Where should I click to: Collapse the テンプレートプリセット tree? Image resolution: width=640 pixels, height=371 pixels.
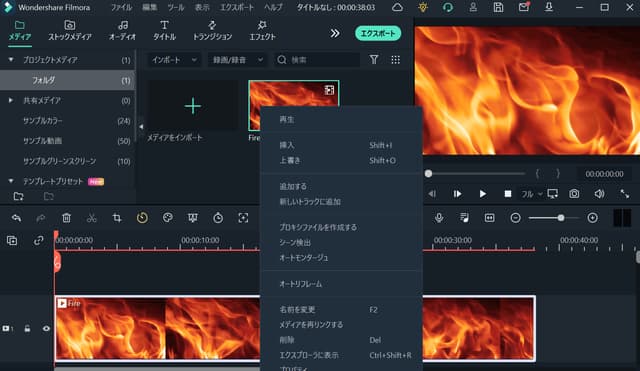coord(11,181)
